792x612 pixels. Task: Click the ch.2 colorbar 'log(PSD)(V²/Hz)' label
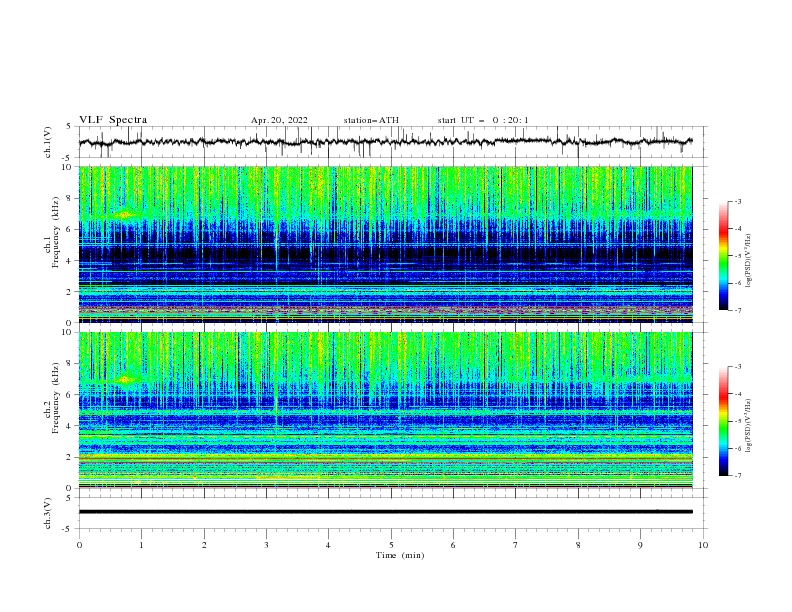tap(749, 426)
